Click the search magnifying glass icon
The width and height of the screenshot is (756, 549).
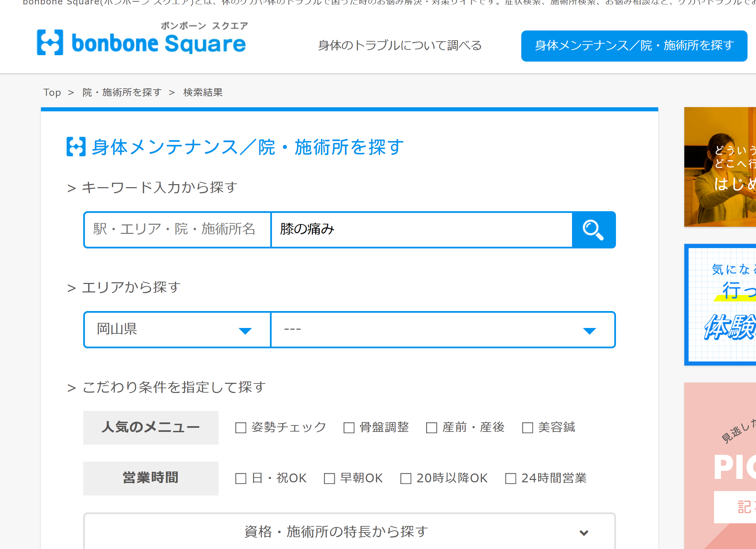pyautogui.click(x=594, y=229)
